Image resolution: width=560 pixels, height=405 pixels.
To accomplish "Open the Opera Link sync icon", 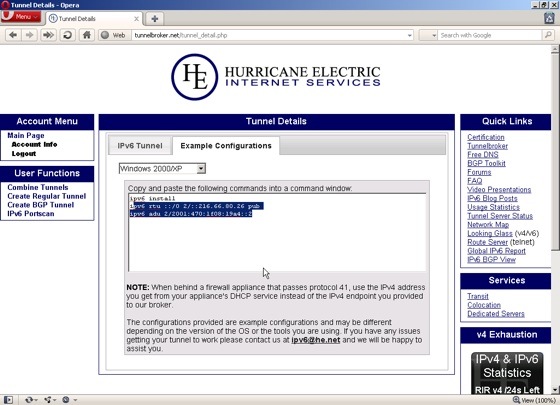I will 31,400.
